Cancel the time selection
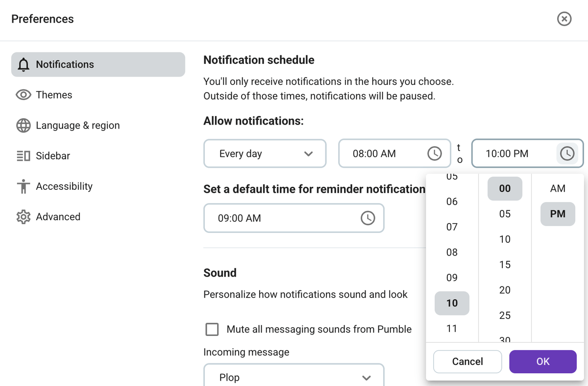The width and height of the screenshot is (588, 386). pyautogui.click(x=467, y=361)
